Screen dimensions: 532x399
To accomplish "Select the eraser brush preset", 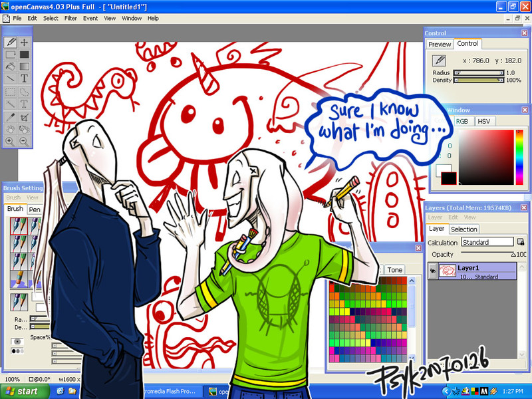I will tap(19, 279).
